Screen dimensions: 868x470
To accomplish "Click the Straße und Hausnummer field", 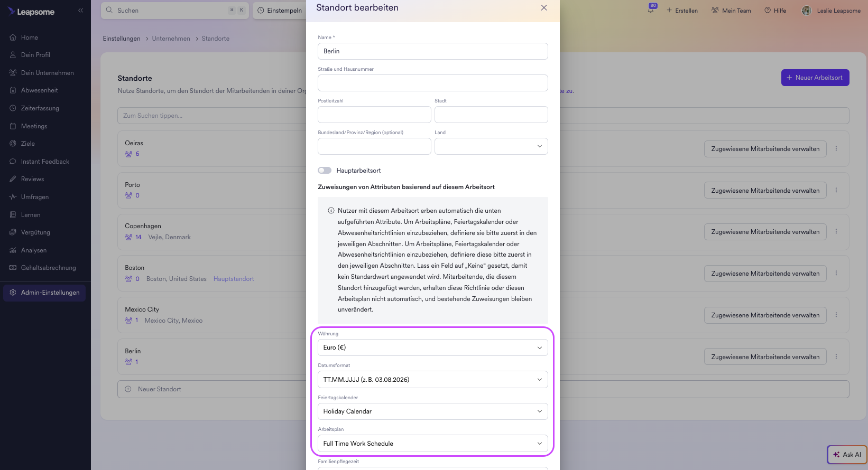I will point(432,83).
